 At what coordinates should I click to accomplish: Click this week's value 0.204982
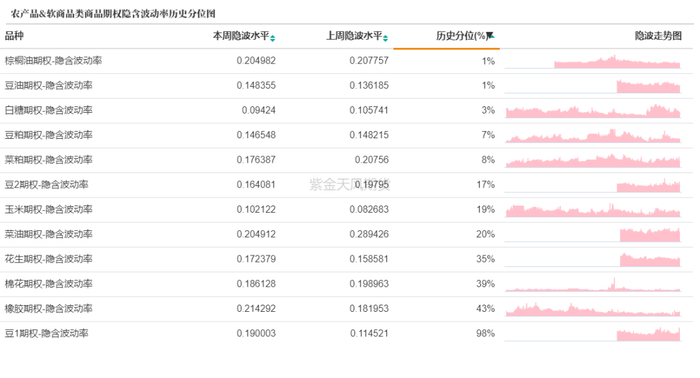coord(256,61)
